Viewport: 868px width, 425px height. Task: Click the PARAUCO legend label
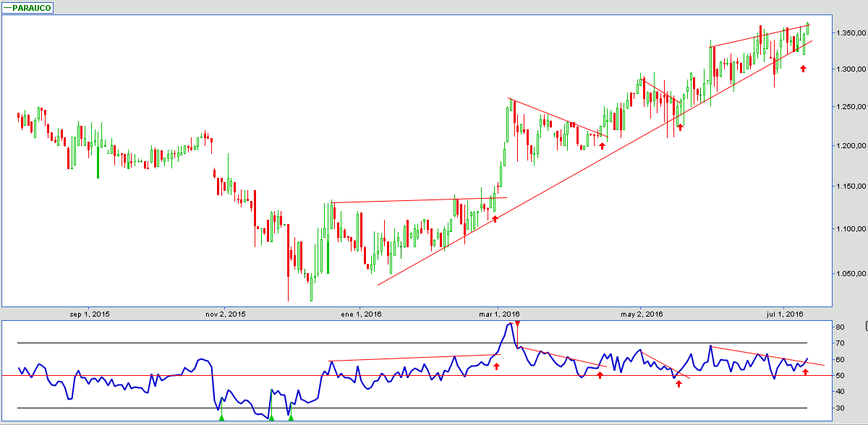point(32,7)
